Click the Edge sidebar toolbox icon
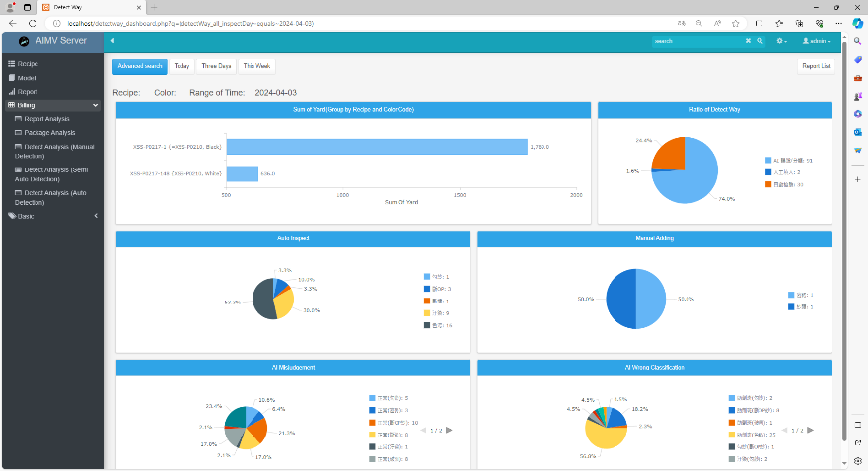The width and height of the screenshot is (868, 471). click(857, 78)
